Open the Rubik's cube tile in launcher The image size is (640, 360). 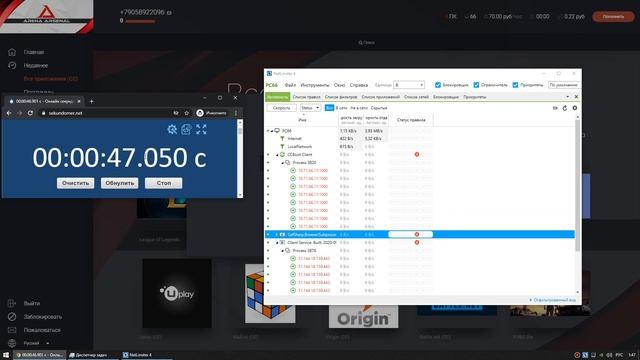(x=270, y=293)
